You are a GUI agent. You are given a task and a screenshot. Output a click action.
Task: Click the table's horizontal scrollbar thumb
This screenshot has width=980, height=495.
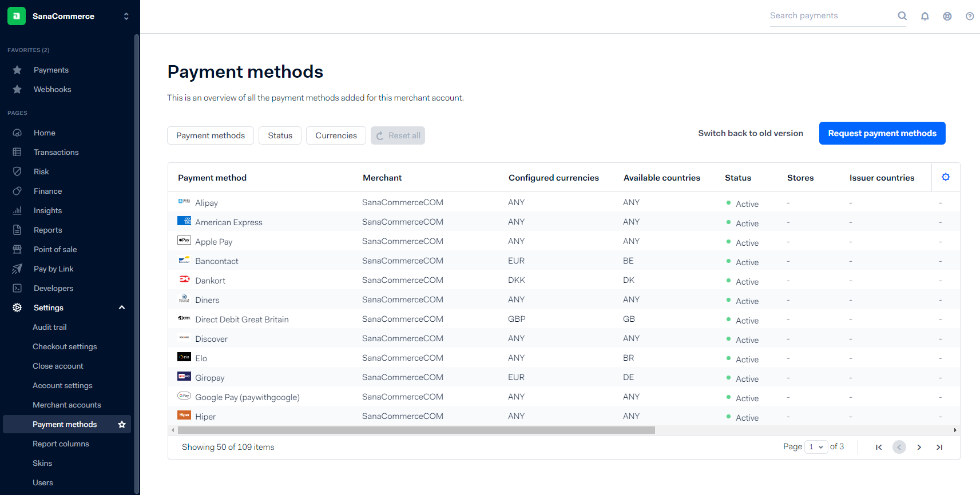pos(416,430)
